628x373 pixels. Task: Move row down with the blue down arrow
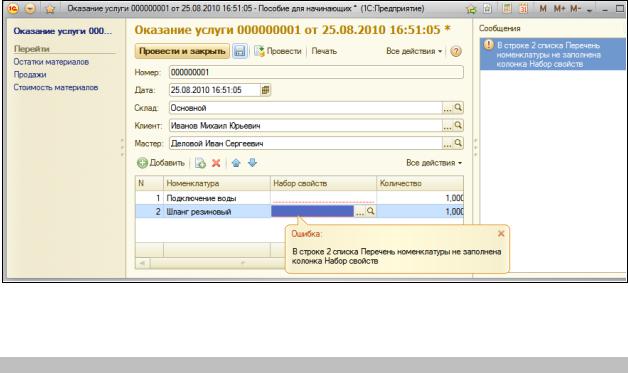click(x=252, y=163)
